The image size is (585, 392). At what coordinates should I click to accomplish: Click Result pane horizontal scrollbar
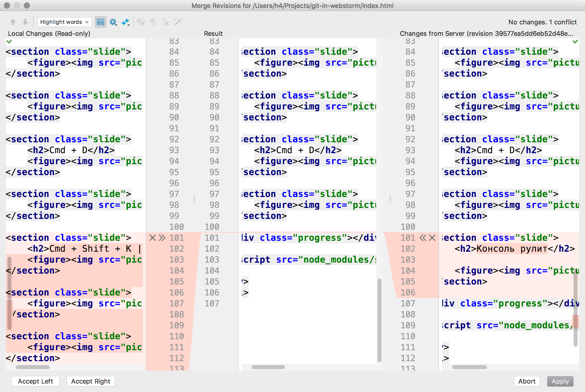pos(268,367)
